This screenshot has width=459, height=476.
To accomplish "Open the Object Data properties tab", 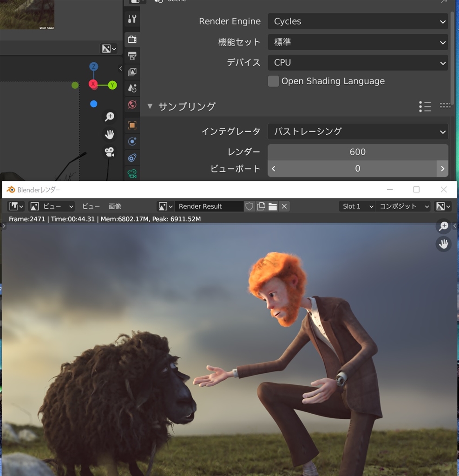I will (132, 174).
